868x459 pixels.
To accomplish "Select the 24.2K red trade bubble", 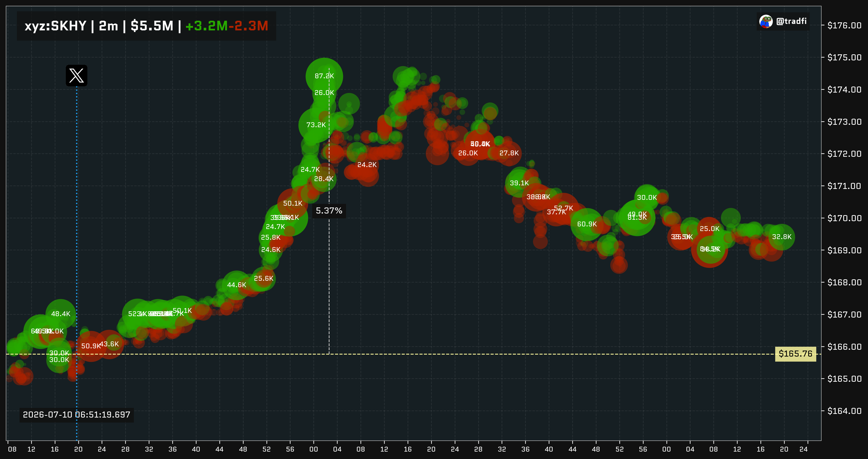I will tap(367, 165).
